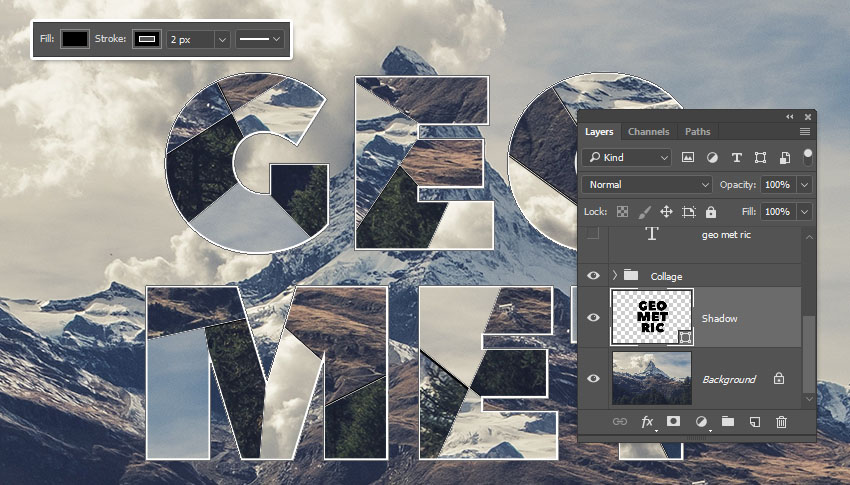Screen dimensions: 850x485
Task: Add a layer style with fx
Action: (647, 422)
